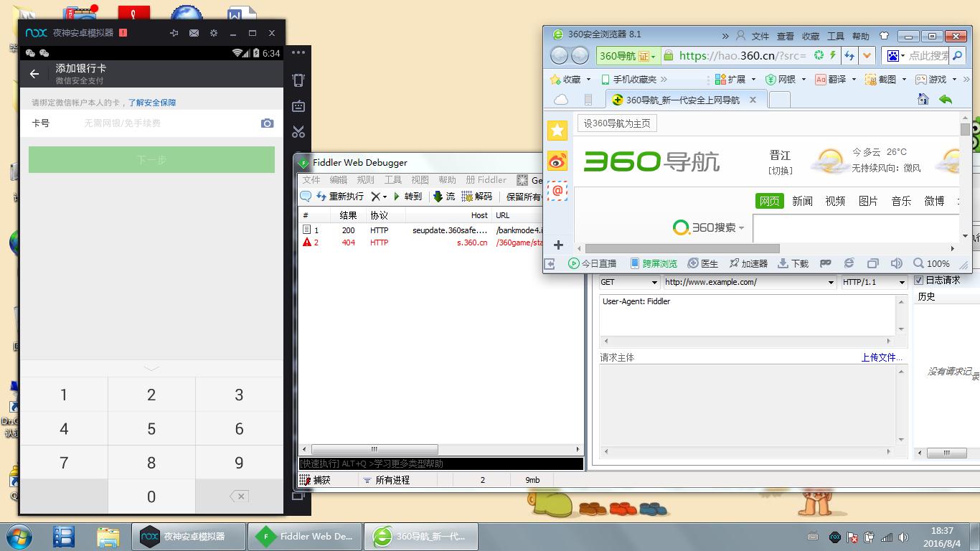The image size is (980, 551).
Task: Click the Nox pin window icon
Action: pos(174,33)
